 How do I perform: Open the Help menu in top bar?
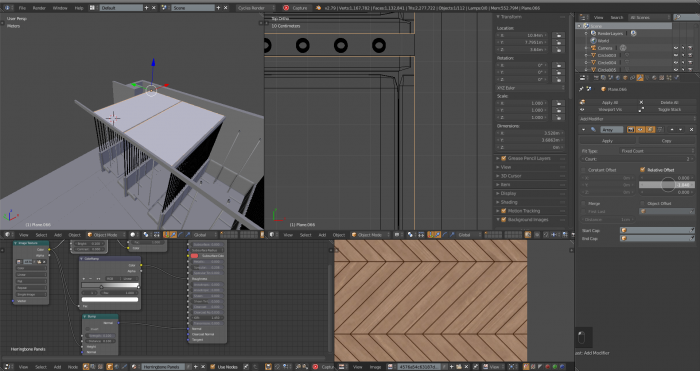[x=79, y=8]
